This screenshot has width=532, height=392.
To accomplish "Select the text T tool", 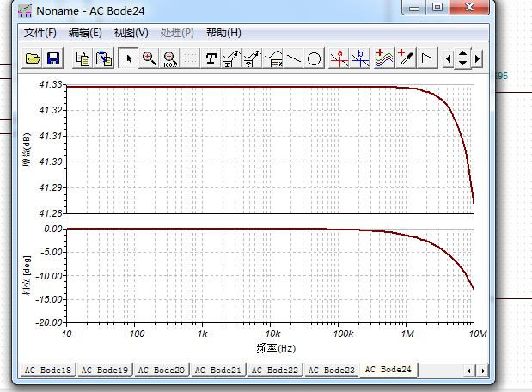I will click(x=211, y=58).
